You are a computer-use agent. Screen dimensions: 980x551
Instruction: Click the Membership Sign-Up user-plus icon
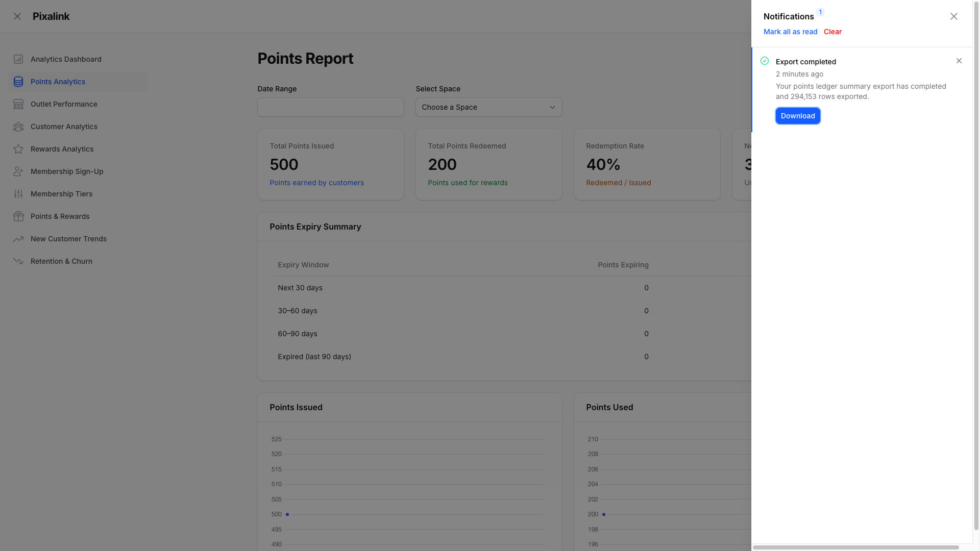pyautogui.click(x=18, y=171)
